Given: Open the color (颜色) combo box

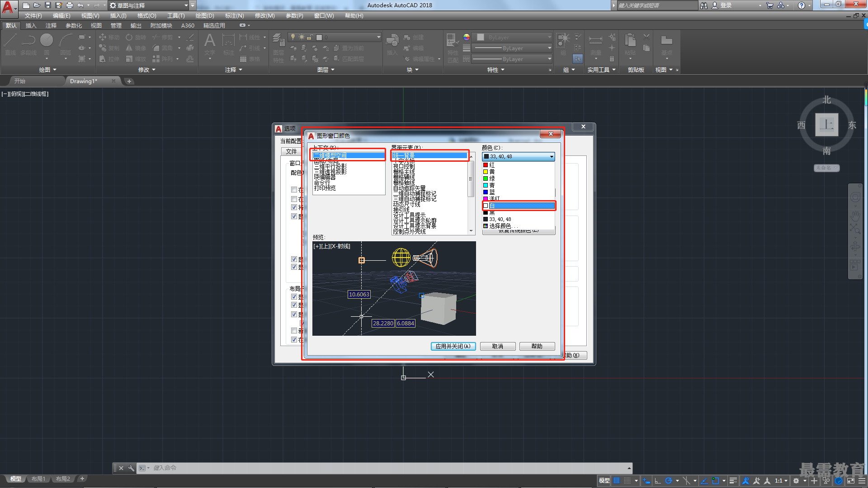Looking at the screenshot, I should pos(519,156).
